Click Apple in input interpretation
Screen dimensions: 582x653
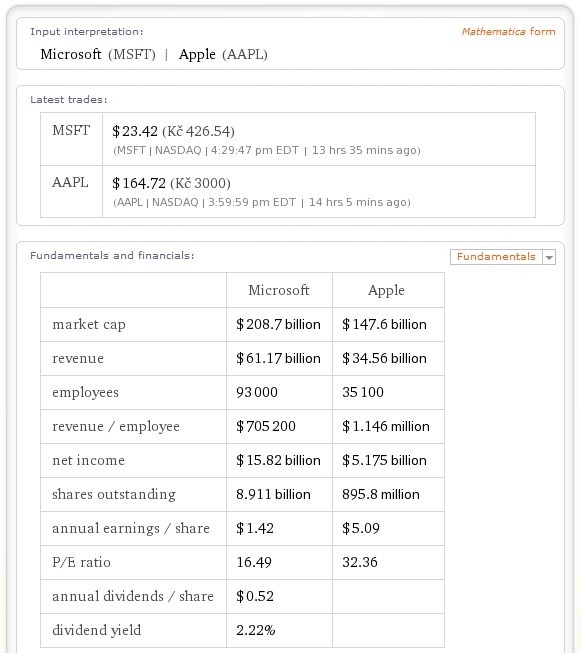(197, 54)
